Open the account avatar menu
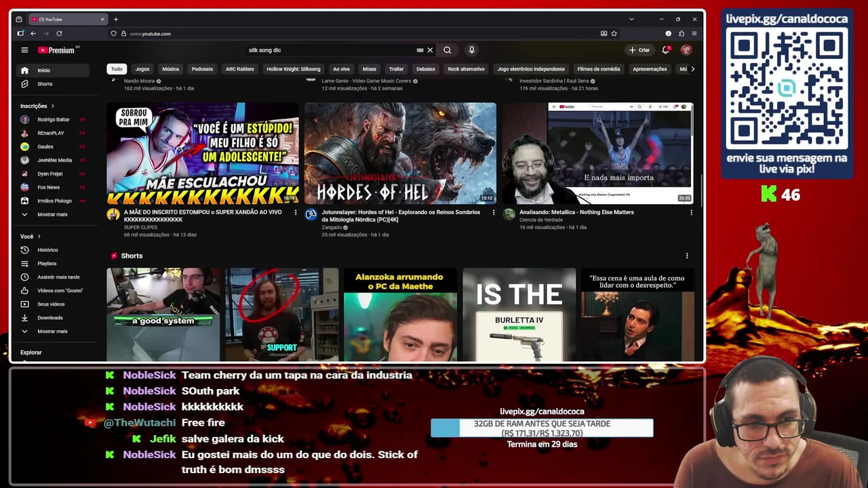The height and width of the screenshot is (488, 868). pyautogui.click(x=686, y=50)
